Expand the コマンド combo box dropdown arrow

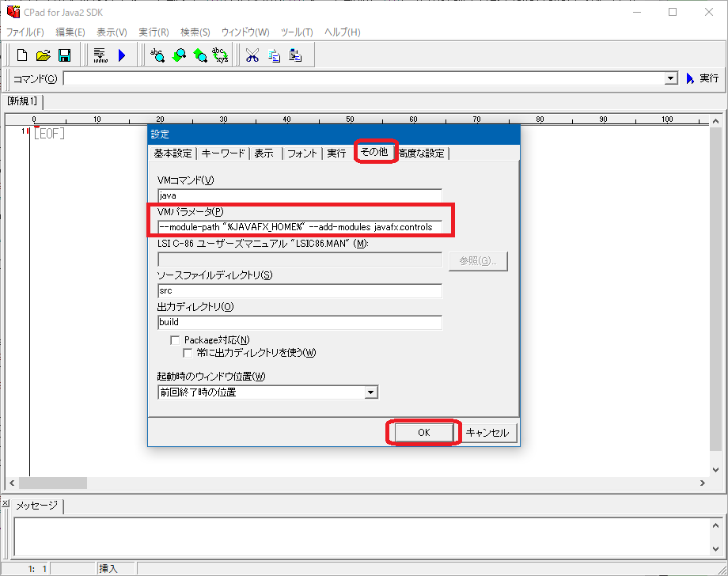point(670,78)
